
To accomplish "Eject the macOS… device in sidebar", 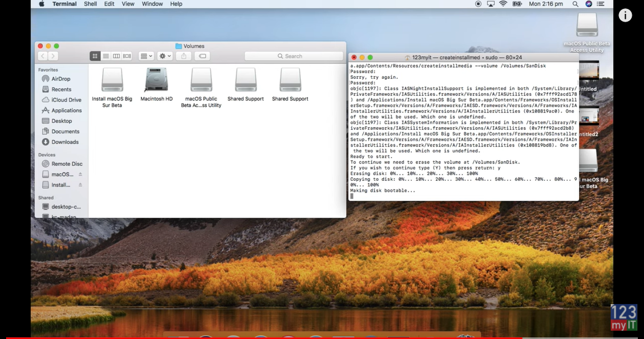I will [x=80, y=174].
